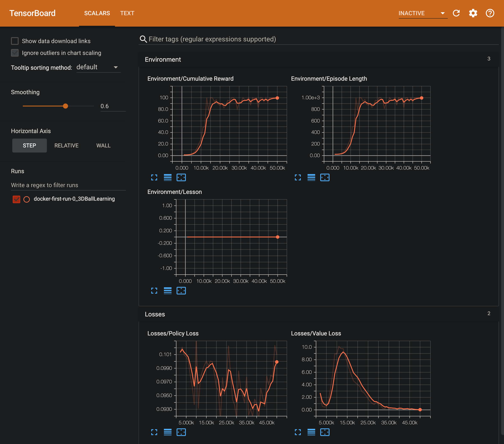Collapse the Environment section header
This screenshot has width=504, height=444.
click(163, 59)
